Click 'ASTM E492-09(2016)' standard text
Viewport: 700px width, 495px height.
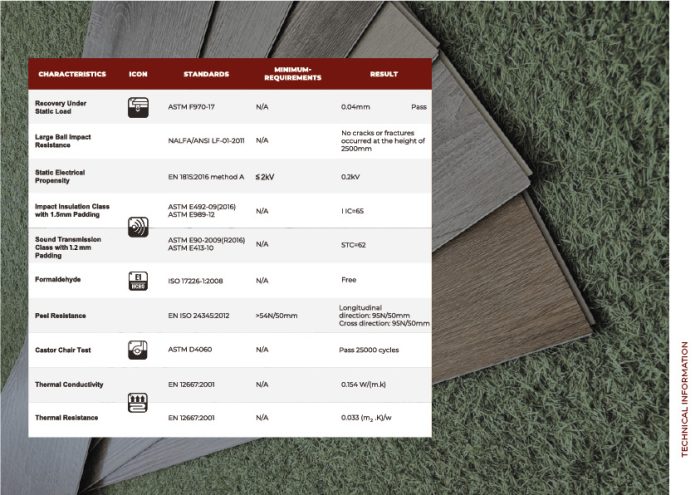point(202,207)
